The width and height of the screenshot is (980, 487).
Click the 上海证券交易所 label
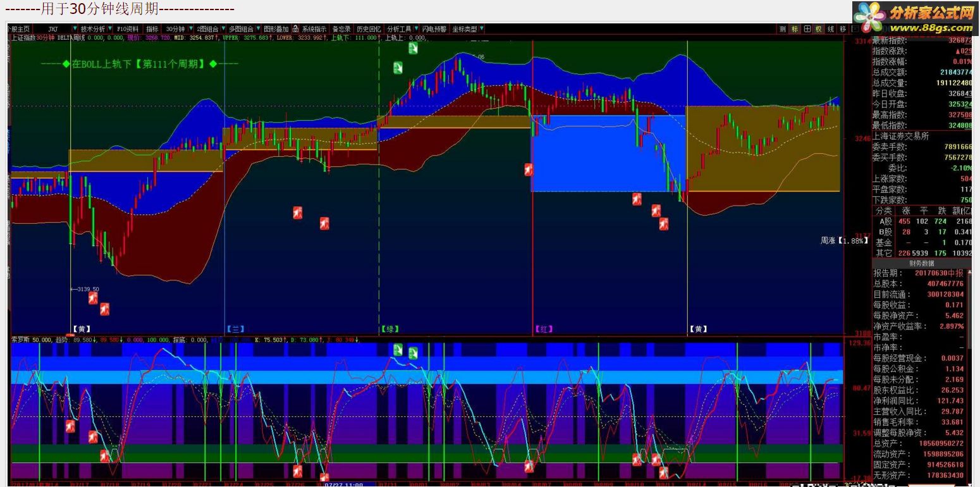900,136
